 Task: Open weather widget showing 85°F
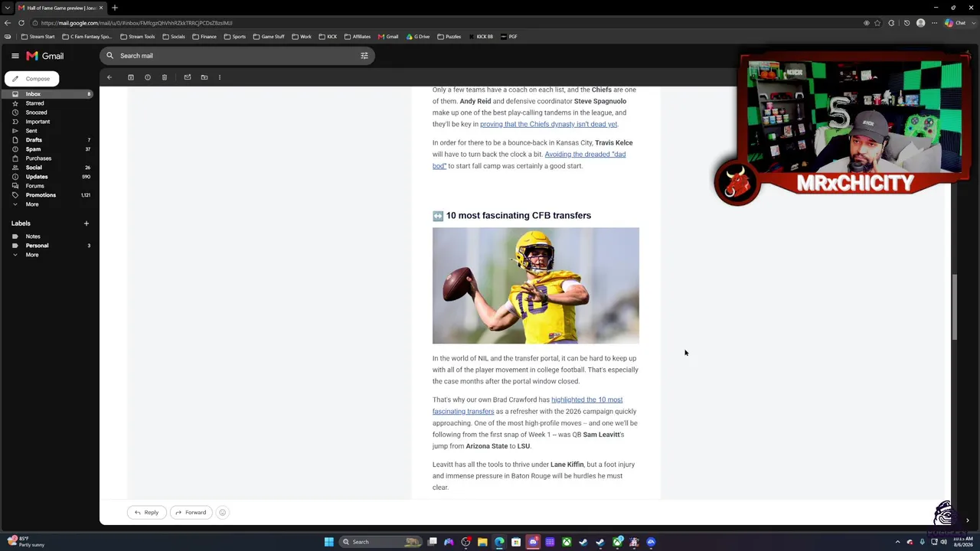tap(25, 542)
